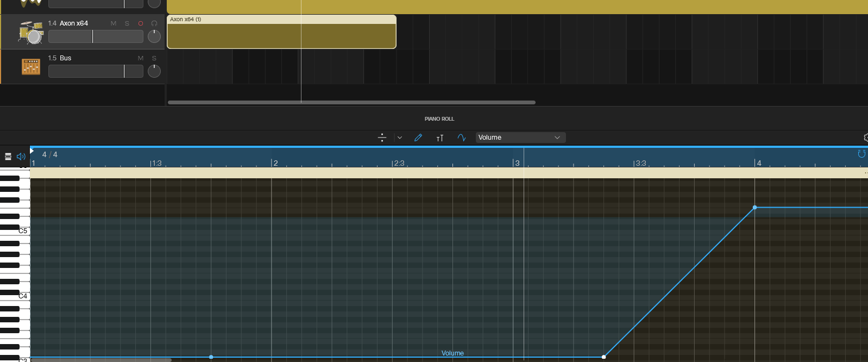Solo the Axon x64 track

pyautogui.click(x=127, y=23)
